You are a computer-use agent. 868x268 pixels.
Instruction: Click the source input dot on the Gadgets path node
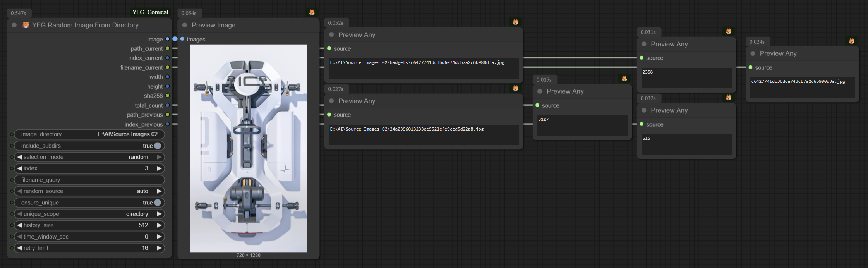click(x=329, y=48)
